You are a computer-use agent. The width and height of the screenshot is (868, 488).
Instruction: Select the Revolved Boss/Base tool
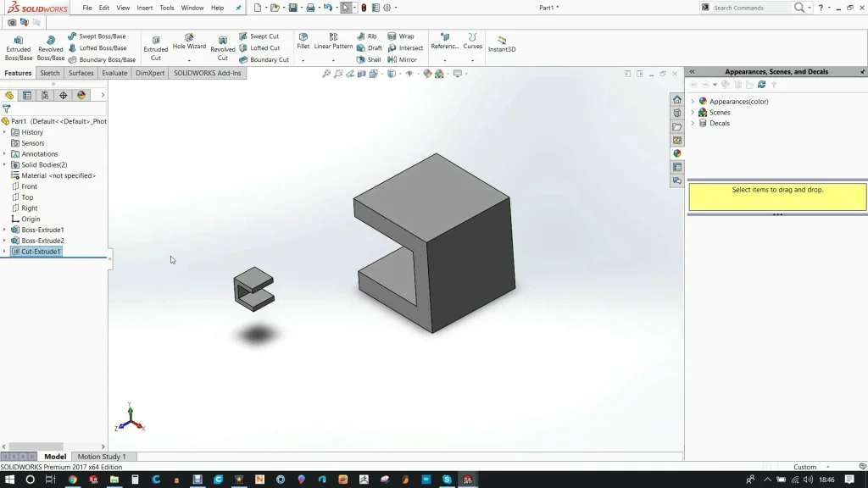[50, 48]
